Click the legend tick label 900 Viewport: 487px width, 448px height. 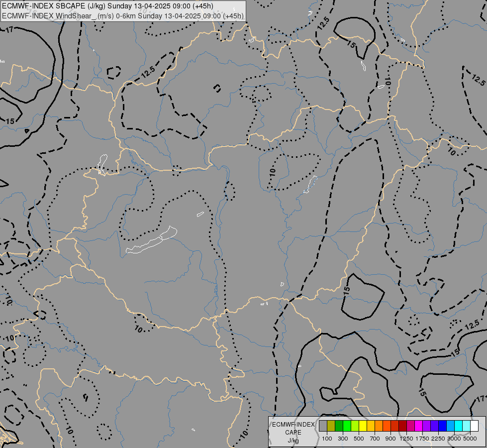[x=390, y=439]
